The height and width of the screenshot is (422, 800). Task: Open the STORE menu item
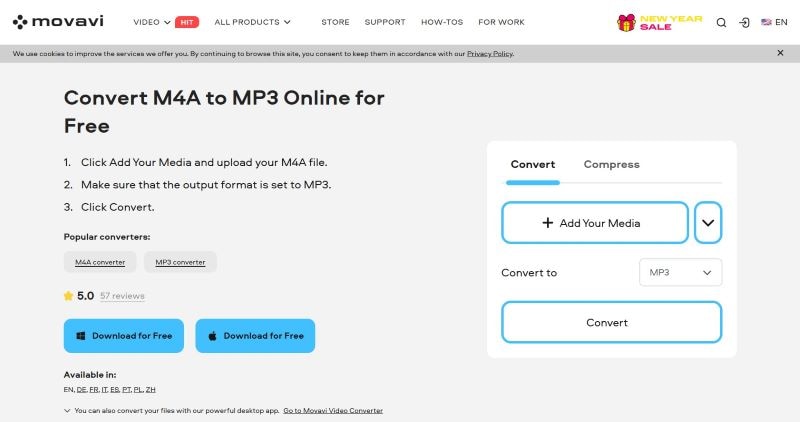tap(335, 22)
